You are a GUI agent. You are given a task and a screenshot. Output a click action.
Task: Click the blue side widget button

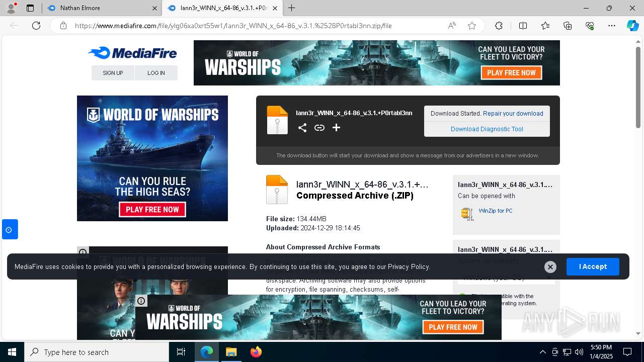10,229
